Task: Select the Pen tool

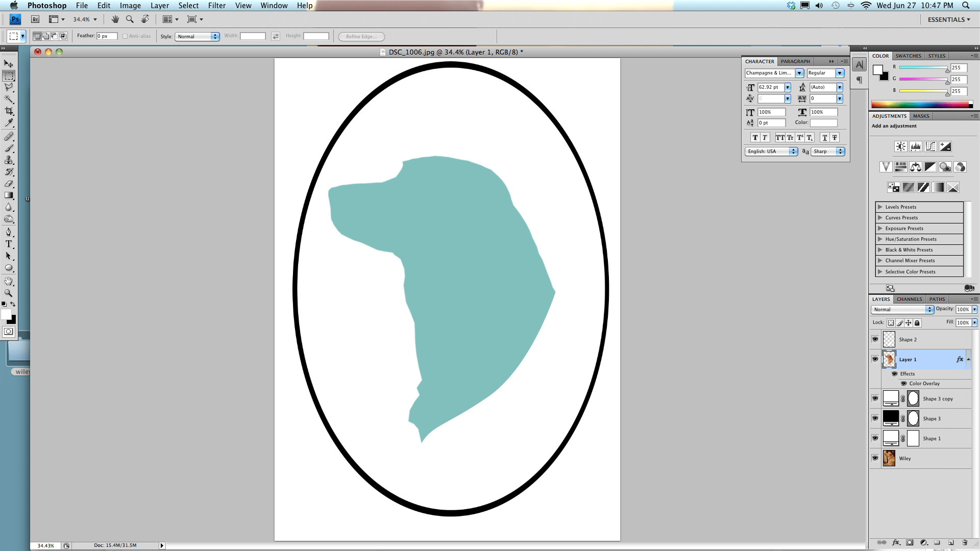Action: (x=9, y=233)
